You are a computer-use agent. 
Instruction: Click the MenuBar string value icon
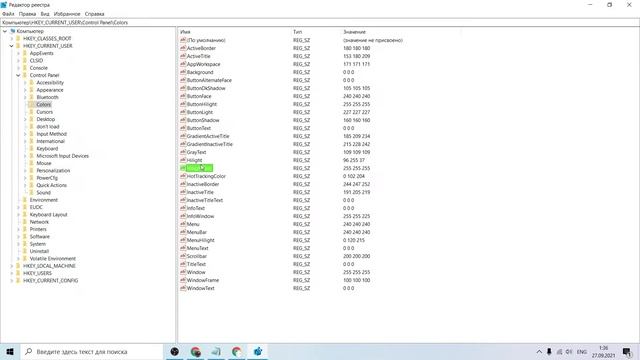coord(183,232)
